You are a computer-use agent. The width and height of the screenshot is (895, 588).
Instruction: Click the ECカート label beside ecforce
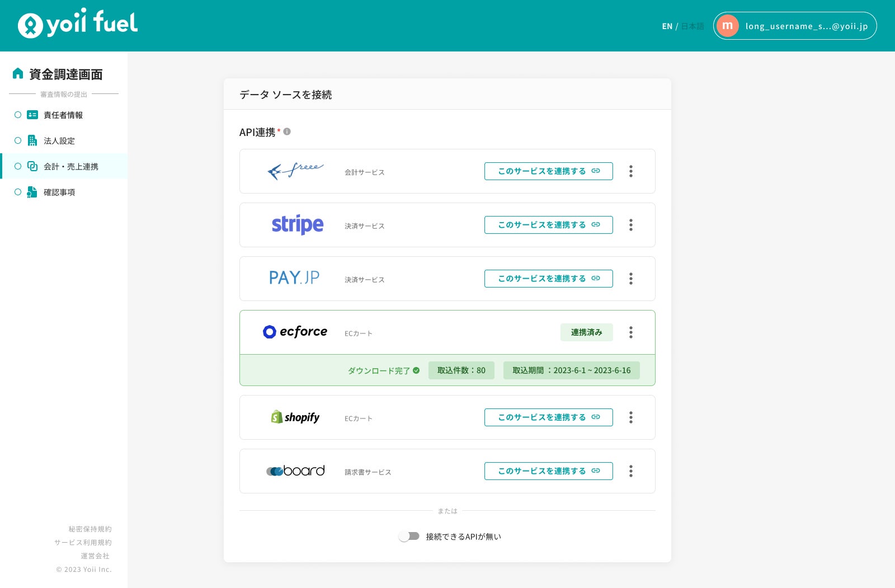pyautogui.click(x=359, y=333)
